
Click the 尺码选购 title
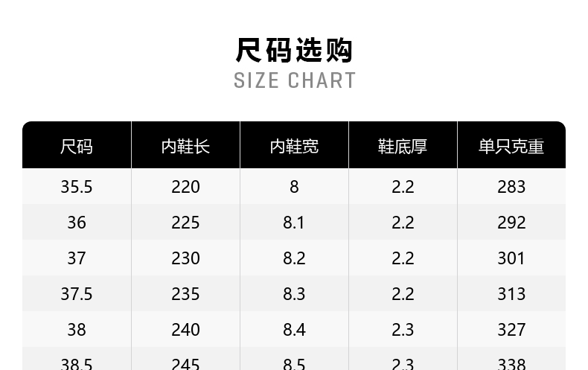pos(294,51)
